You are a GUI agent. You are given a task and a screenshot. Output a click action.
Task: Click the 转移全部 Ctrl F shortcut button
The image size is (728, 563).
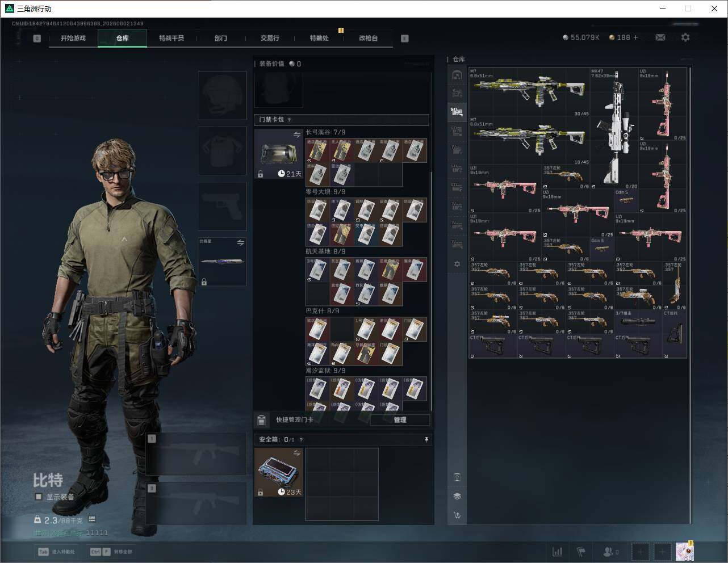point(111,552)
